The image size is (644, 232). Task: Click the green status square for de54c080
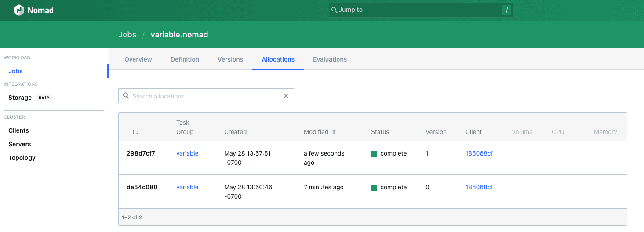pos(374,188)
